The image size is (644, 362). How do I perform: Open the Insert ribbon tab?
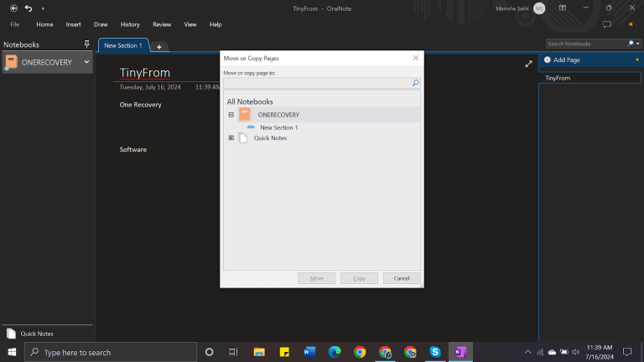(x=74, y=25)
